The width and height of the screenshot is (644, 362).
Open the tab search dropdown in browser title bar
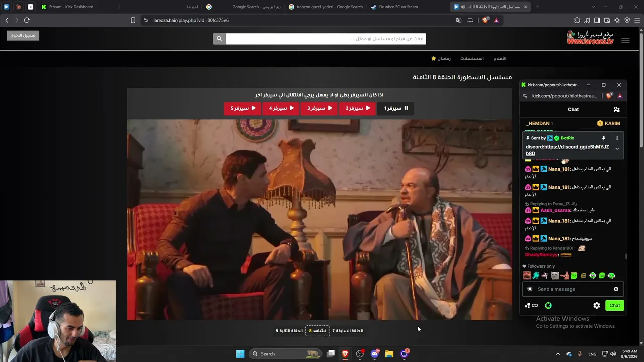tap(593, 7)
